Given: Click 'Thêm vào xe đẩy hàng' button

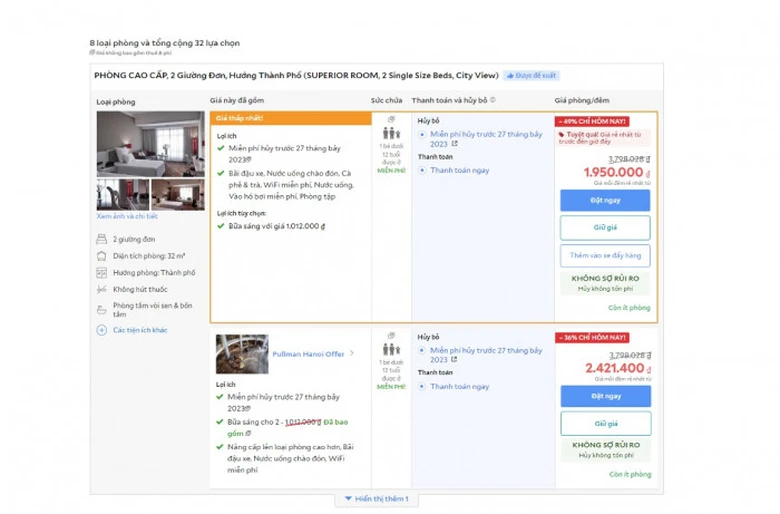Looking at the screenshot, I should [x=604, y=256].
